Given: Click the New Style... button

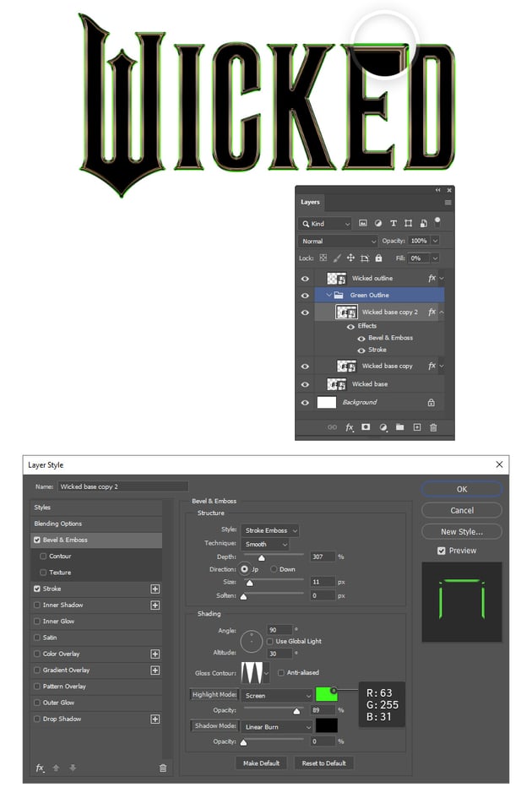Looking at the screenshot, I should point(462,532).
